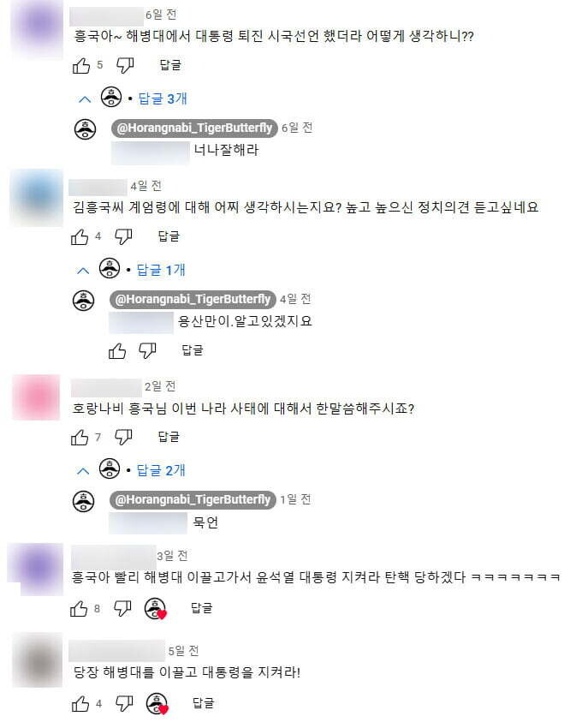
Task: Dislike the 용산만이 알고있겠지요 reply
Action: (x=147, y=350)
